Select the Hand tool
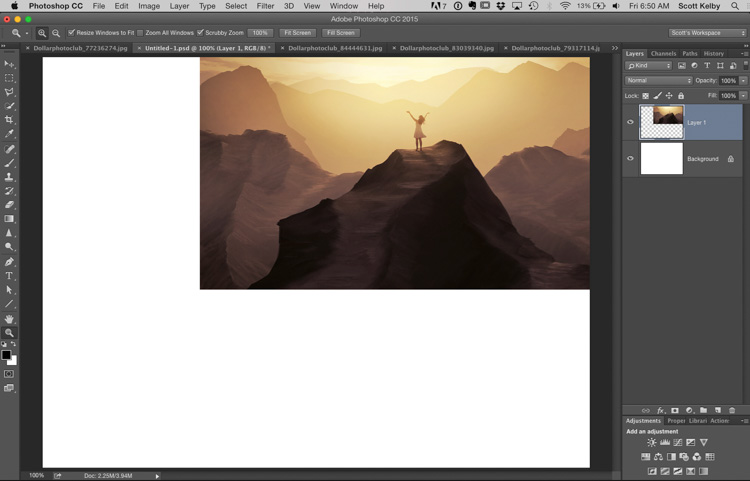750x481 pixels. coord(10,318)
